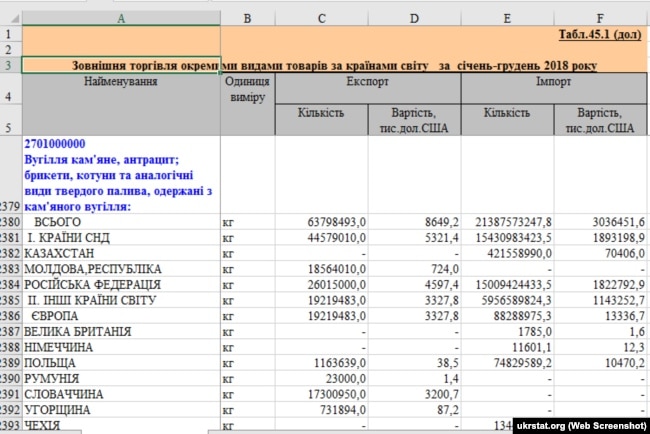Select column F header
The height and width of the screenshot is (434, 650).
click(600, 17)
